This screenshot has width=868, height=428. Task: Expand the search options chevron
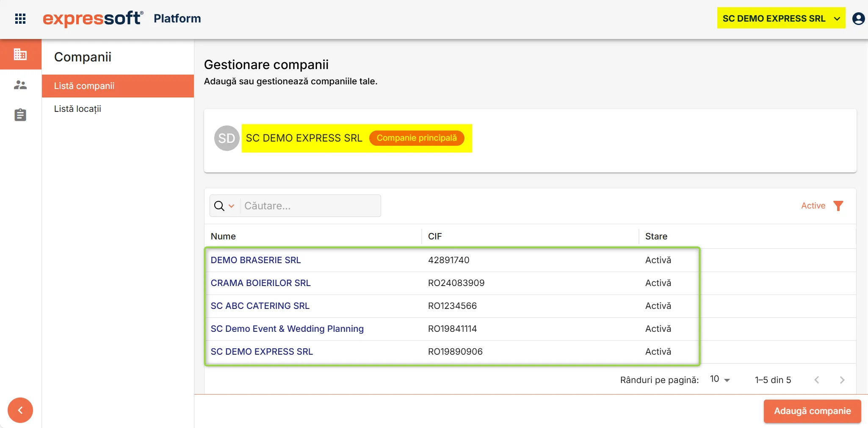pyautogui.click(x=232, y=206)
